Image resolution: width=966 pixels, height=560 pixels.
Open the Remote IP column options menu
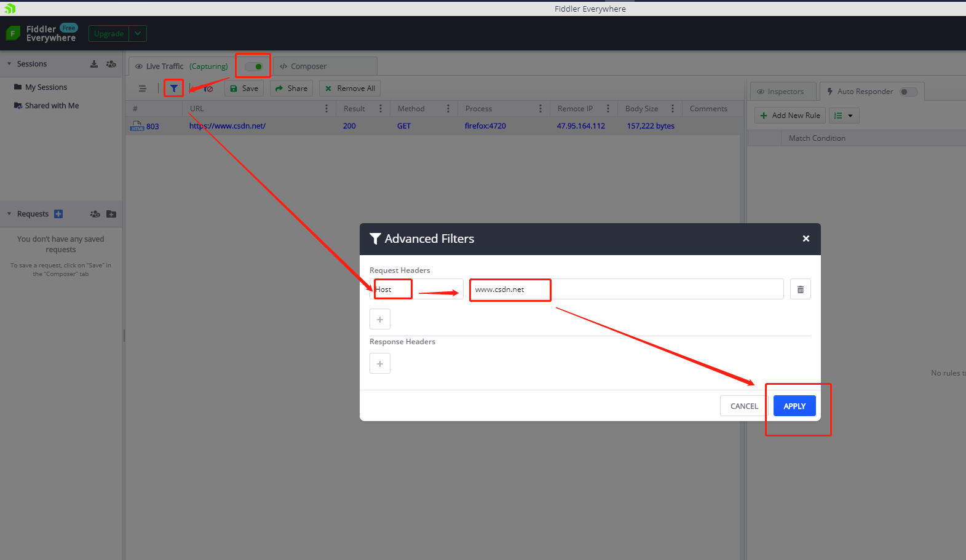tap(608, 109)
